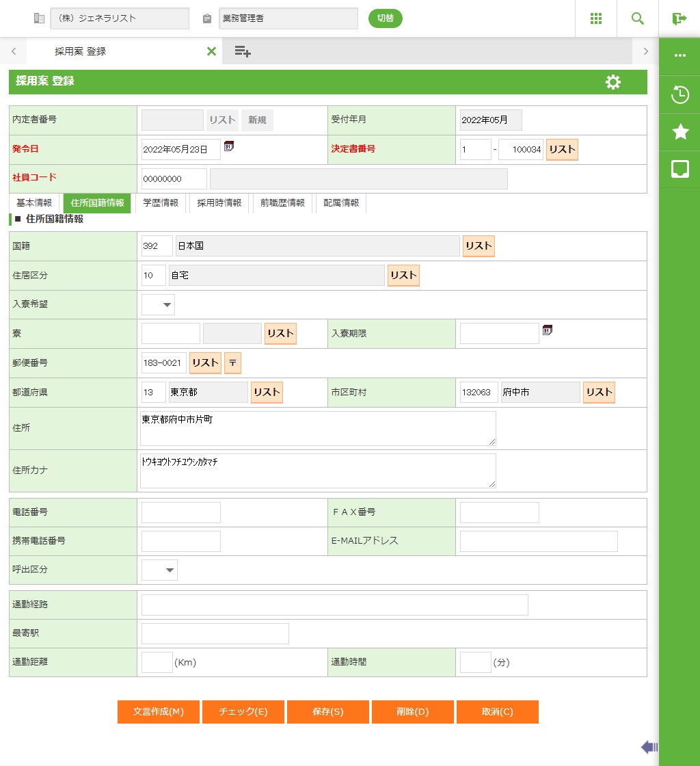
Task: Click the inbox tray icon in sidebar
Action: coord(679,169)
